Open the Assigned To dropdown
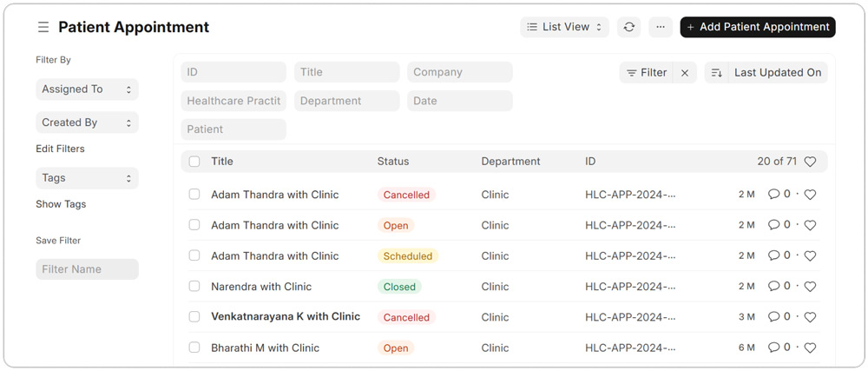The width and height of the screenshot is (868, 371). click(87, 89)
